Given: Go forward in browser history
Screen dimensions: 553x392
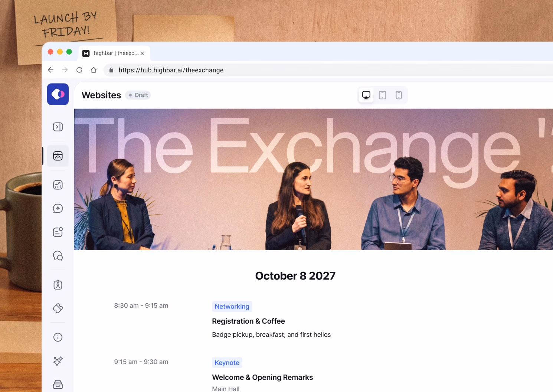Looking at the screenshot, I should tap(65, 70).
